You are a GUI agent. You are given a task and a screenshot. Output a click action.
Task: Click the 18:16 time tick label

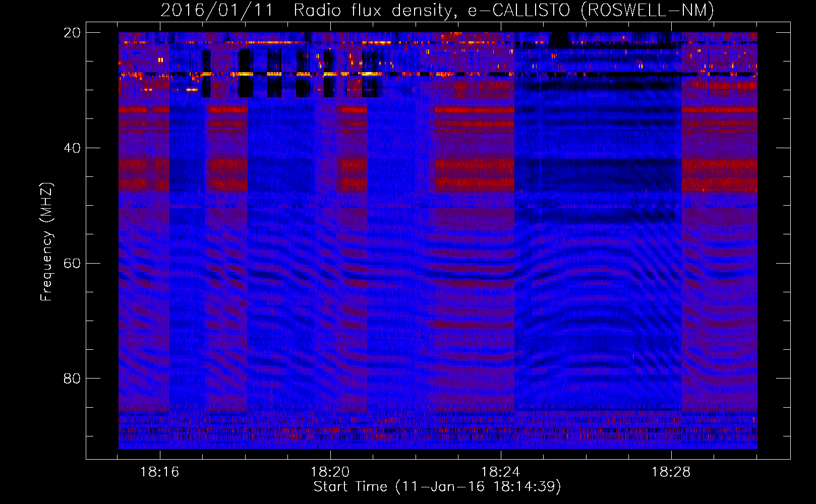(160, 472)
